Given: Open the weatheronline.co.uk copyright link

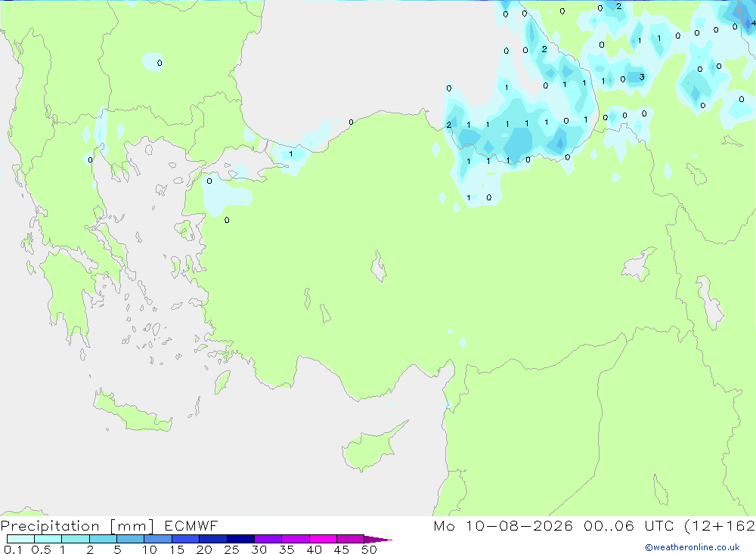Looking at the screenshot, I should (692, 547).
